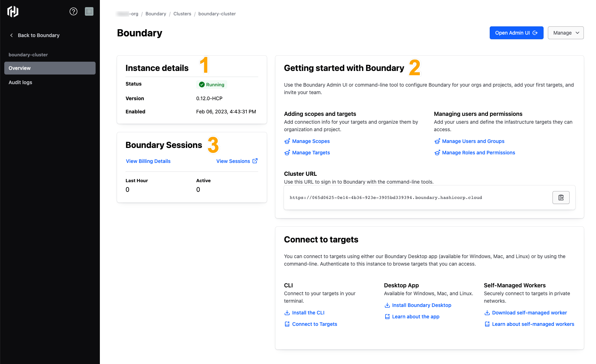The image size is (596, 364).
Task: Click the Running status badge
Action: coord(212,84)
